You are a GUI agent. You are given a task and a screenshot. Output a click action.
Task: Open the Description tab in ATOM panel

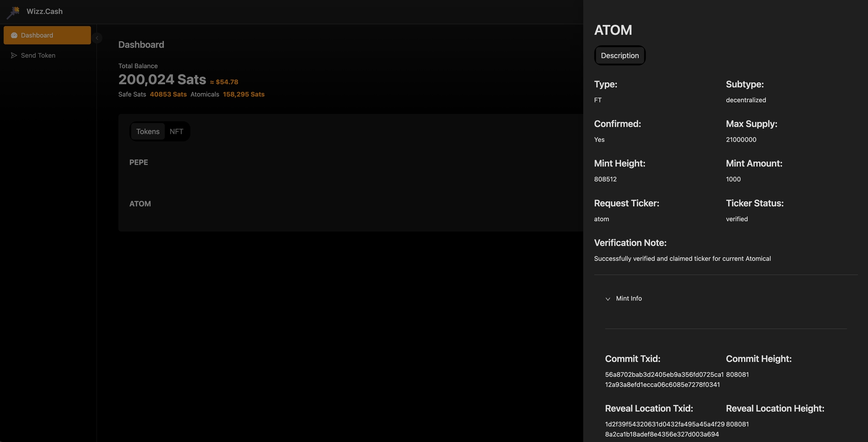[619, 55]
